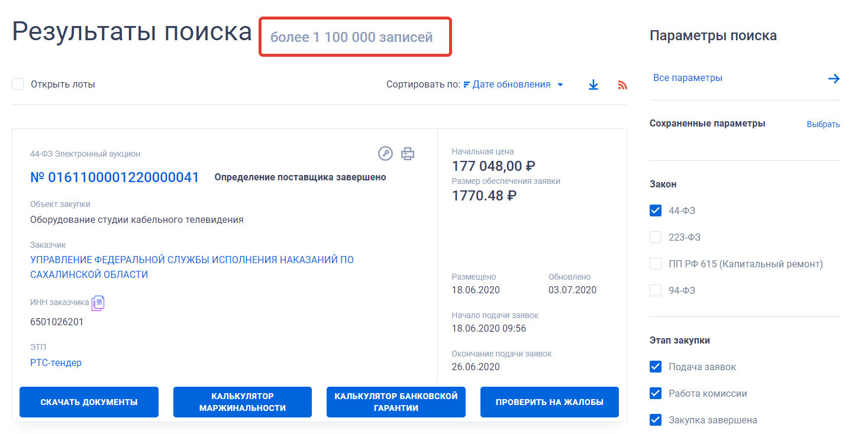Open tender № 0161100001220000041
The height and width of the screenshot is (434, 868).
tap(114, 177)
